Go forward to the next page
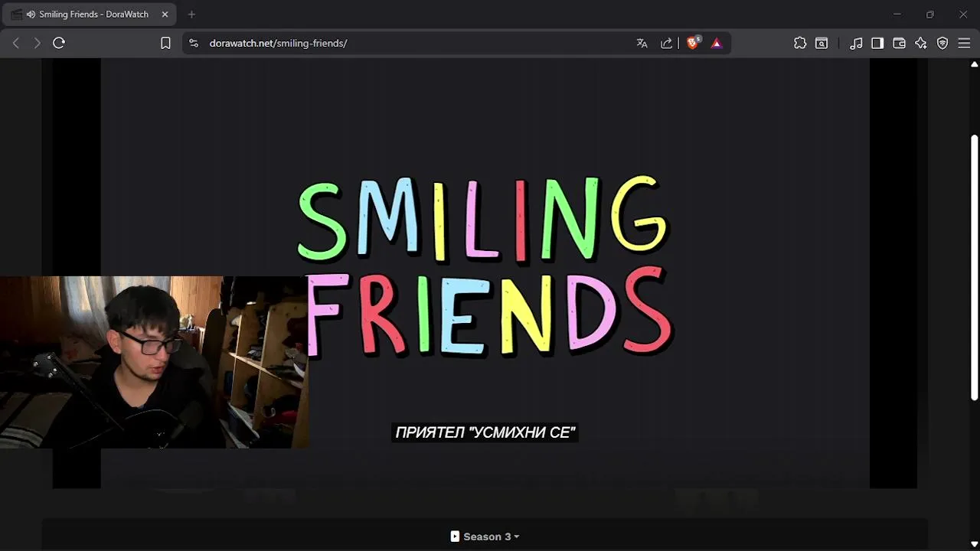Image resolution: width=980 pixels, height=551 pixels. (37, 44)
